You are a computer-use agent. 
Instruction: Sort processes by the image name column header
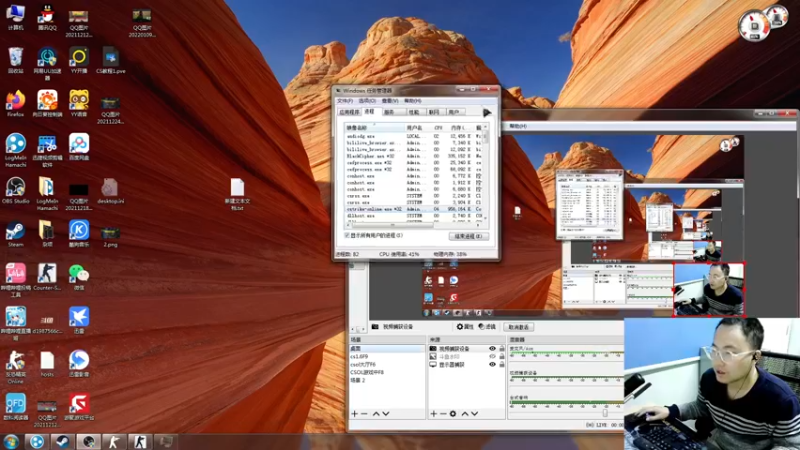tap(374, 128)
